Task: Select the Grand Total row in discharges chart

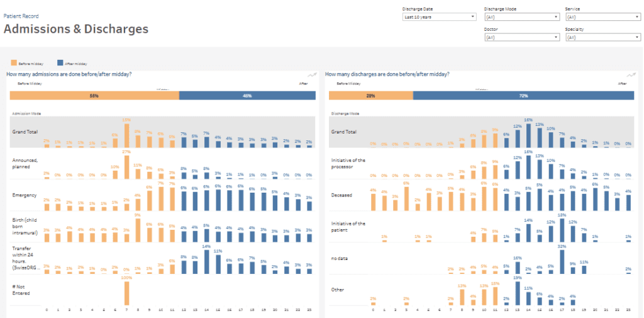Action: tap(482, 132)
